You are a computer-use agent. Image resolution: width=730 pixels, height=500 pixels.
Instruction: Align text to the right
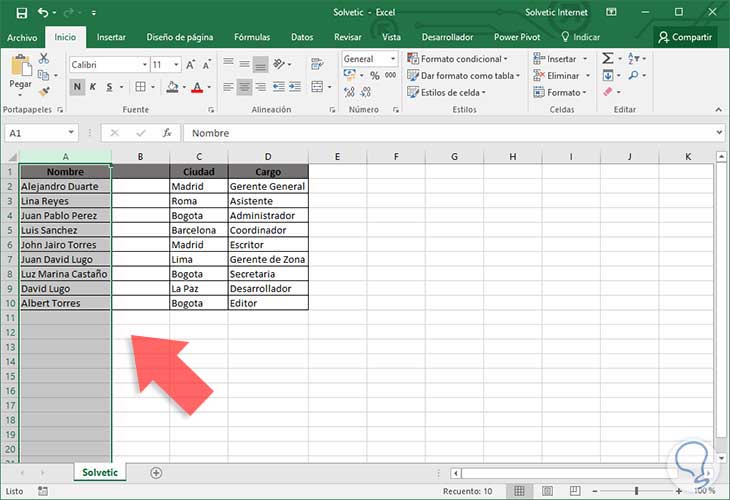pyautogui.click(x=261, y=87)
